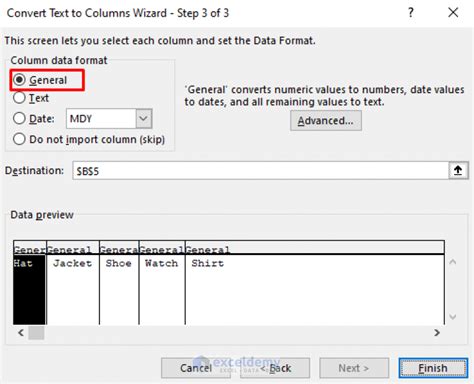Open the Advanced settings dialog

(326, 121)
